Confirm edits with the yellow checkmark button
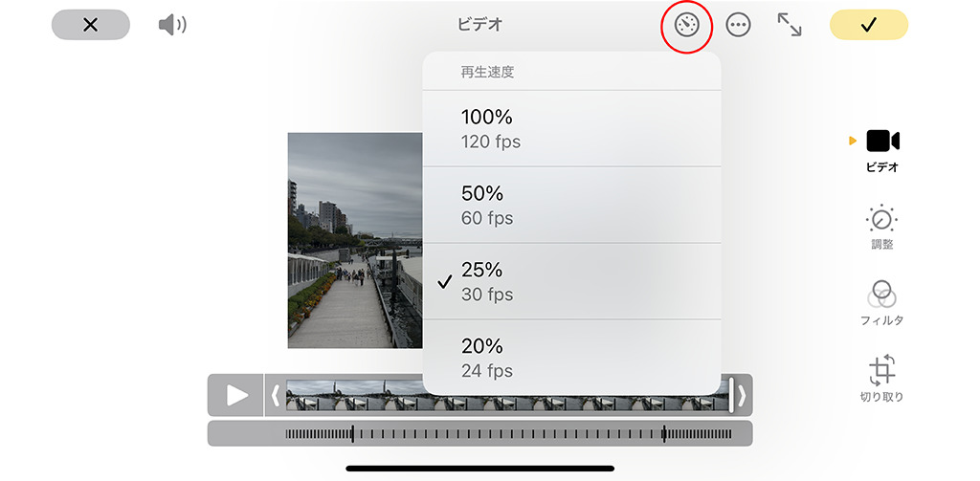 point(869,25)
